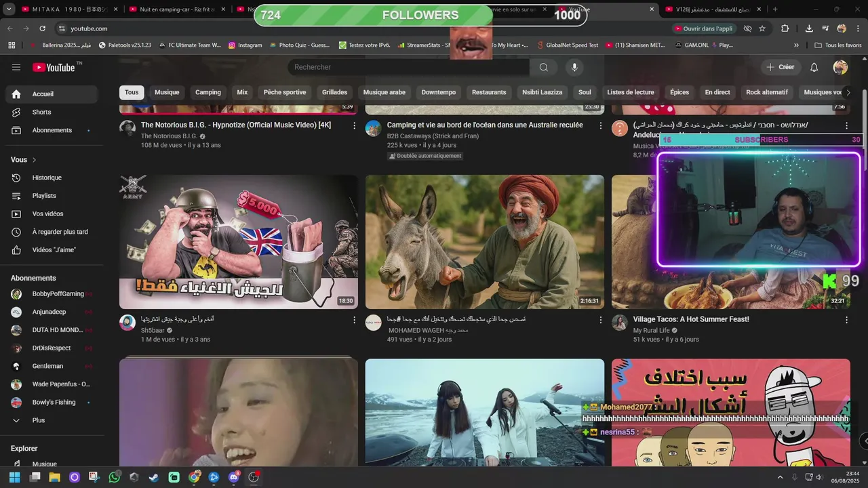Viewport: 868px width, 488px height.
Task: Click the Rechercher search field
Action: pyautogui.click(x=408, y=67)
